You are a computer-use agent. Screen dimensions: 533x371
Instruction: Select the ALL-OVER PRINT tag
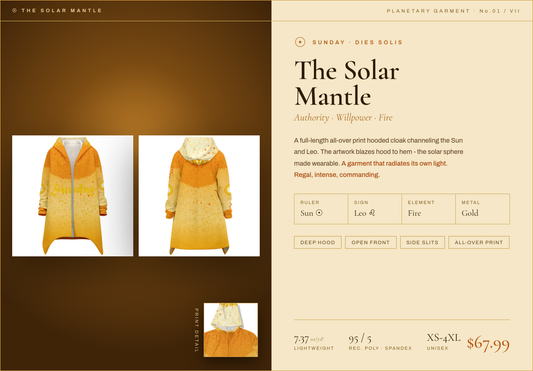pos(479,242)
